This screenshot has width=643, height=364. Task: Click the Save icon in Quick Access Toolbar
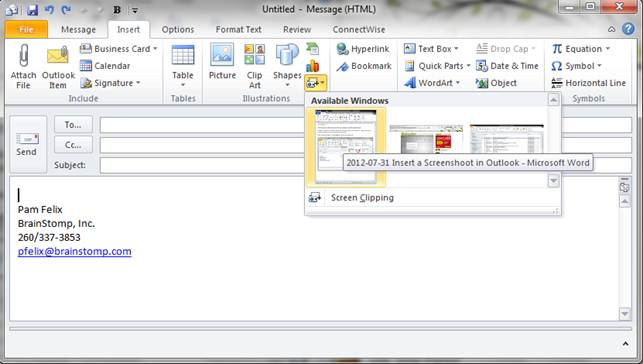pos(32,9)
